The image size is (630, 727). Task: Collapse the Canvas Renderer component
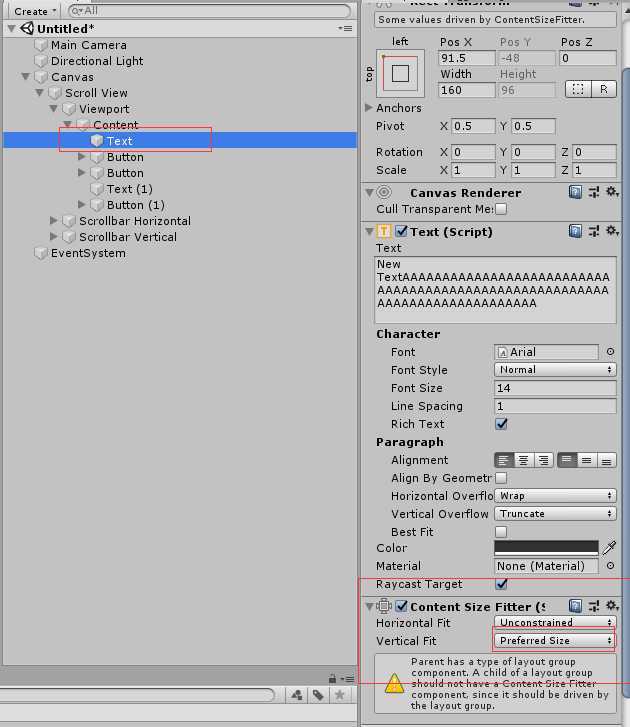pos(369,192)
